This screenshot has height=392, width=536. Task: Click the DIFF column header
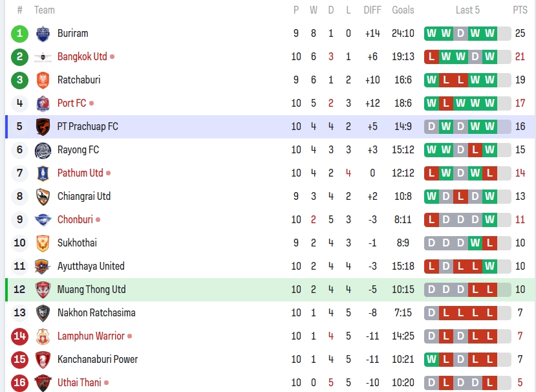372,10
